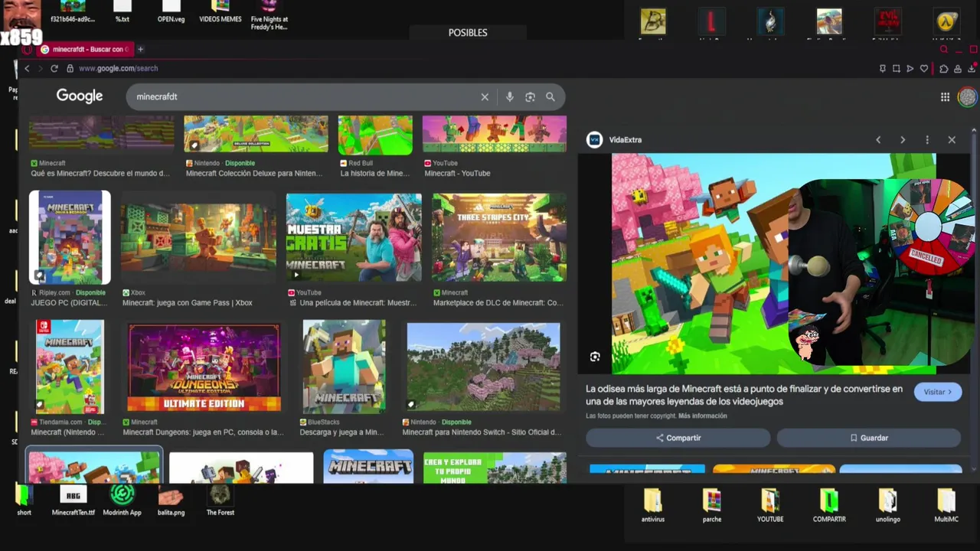Open 'Qué es Minecraft? Descubre el mundo' result
980x551 pixels.
tap(100, 174)
